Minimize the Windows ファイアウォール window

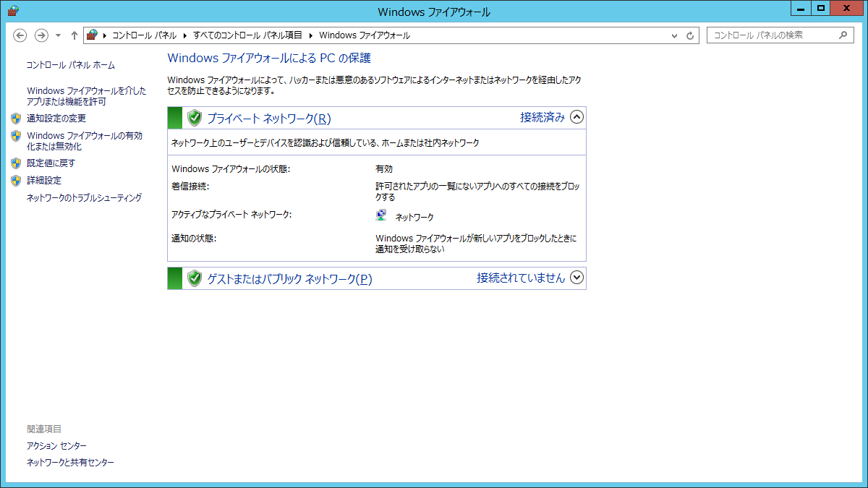[x=800, y=9]
